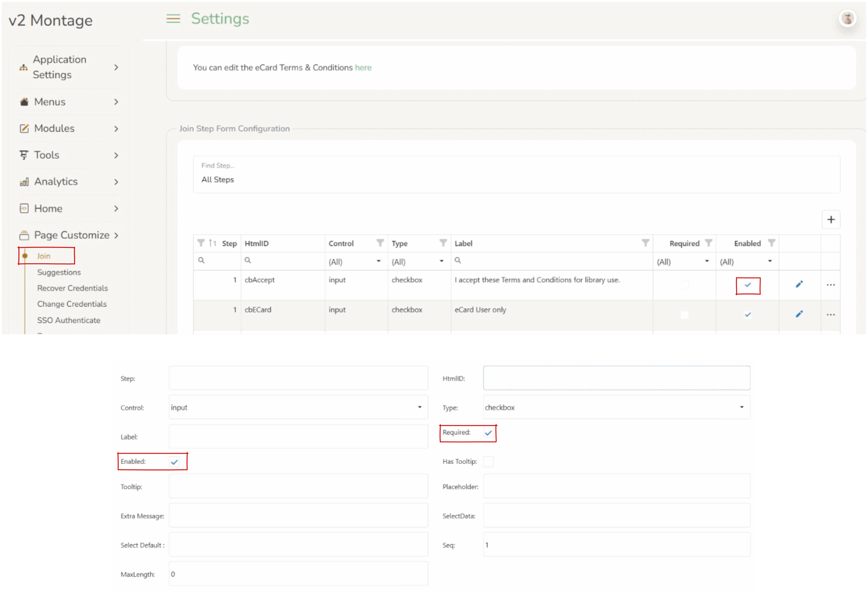Image resolution: width=868 pixels, height=595 pixels.
Task: Click pencil edit icon for cbECard row
Action: tap(799, 314)
